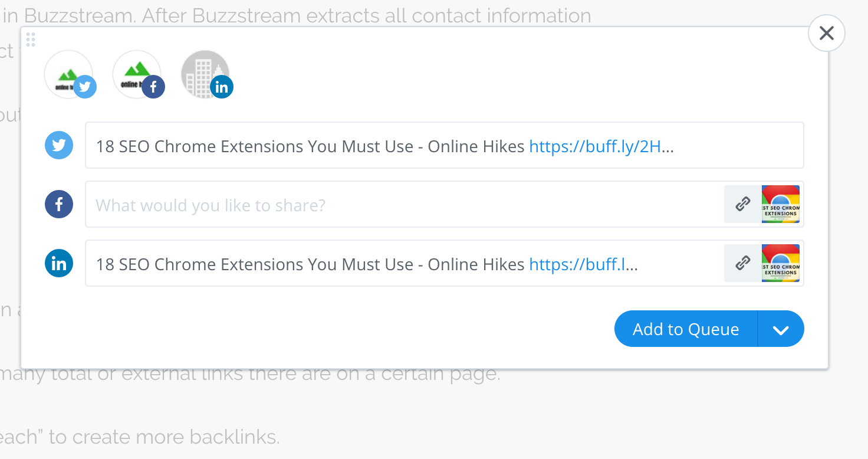Click the 'What would you like to share?' field

pyautogui.click(x=401, y=205)
